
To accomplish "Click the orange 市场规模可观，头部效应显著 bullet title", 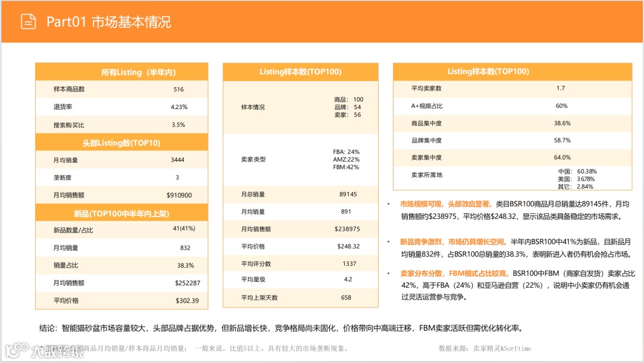I will click(x=446, y=204).
